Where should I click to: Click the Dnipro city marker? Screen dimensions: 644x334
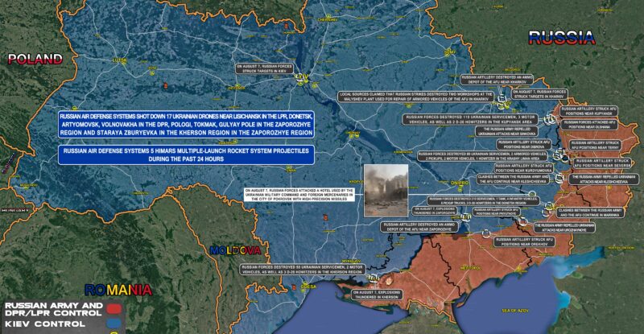[x=460, y=189]
